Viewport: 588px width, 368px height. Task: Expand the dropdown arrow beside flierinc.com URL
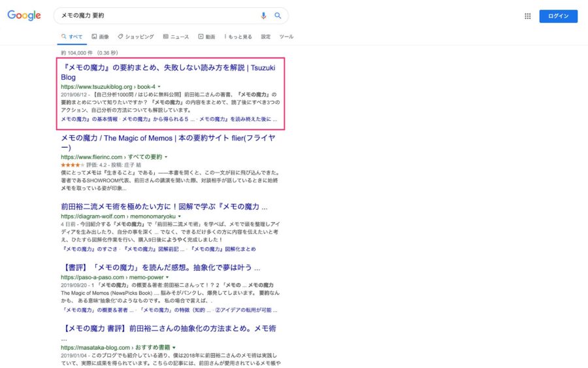click(x=166, y=157)
